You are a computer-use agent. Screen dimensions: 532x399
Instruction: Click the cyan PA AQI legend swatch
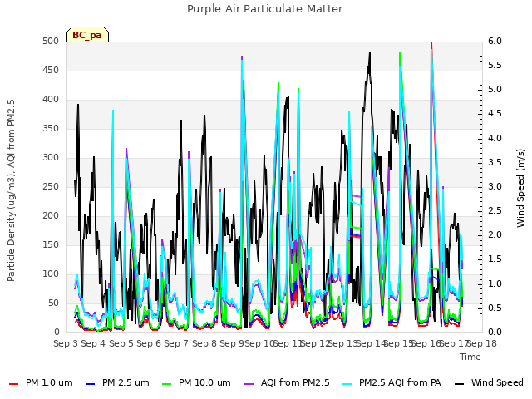pos(347,384)
